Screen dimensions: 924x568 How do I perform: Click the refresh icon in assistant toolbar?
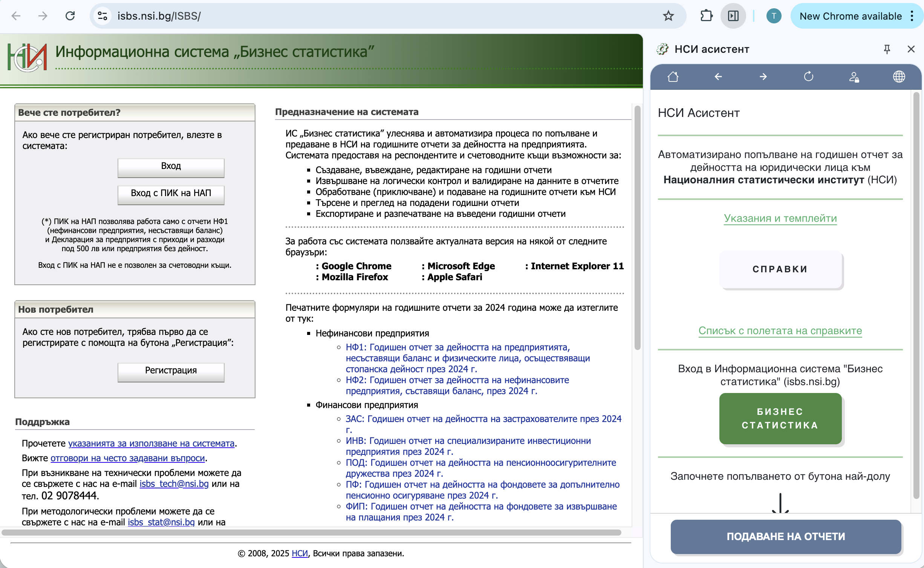[x=809, y=77]
